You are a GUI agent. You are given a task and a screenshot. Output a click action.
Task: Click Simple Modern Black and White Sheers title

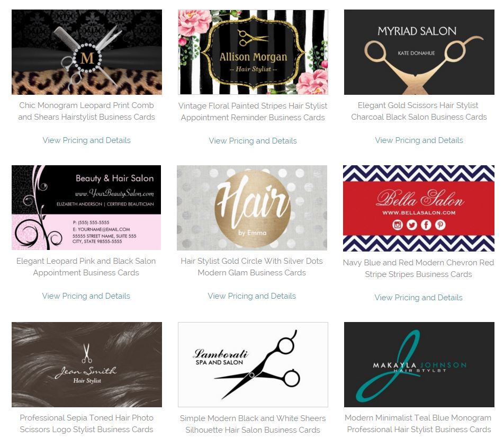point(253,424)
